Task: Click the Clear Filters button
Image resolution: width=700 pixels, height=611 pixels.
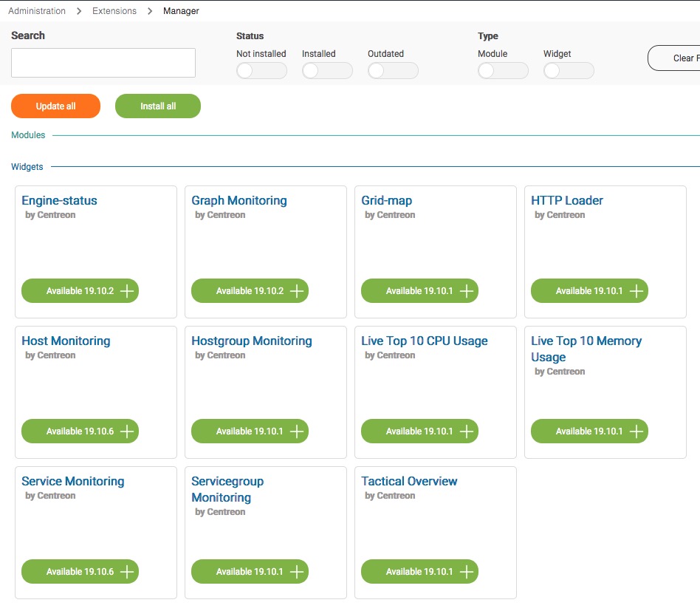Action: [x=676, y=58]
